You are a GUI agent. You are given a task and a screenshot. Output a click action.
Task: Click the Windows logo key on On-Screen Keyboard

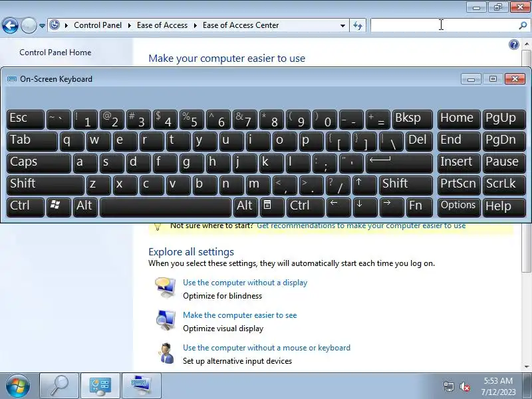(59, 207)
